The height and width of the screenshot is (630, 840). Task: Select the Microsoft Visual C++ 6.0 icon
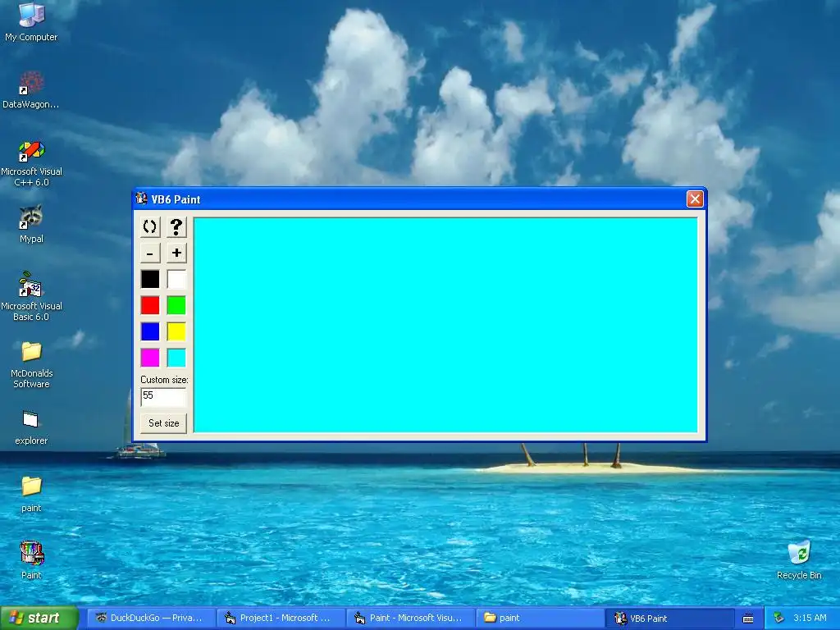pyautogui.click(x=31, y=163)
